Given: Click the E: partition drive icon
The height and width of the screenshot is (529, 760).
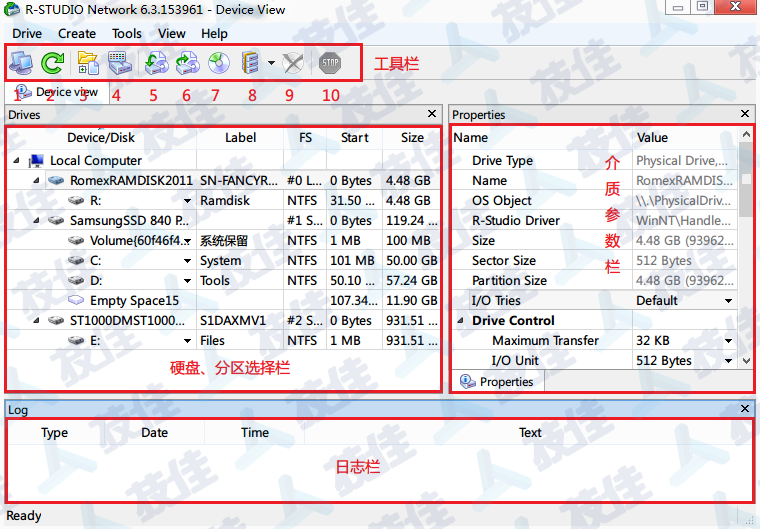Looking at the screenshot, I should 76,340.
